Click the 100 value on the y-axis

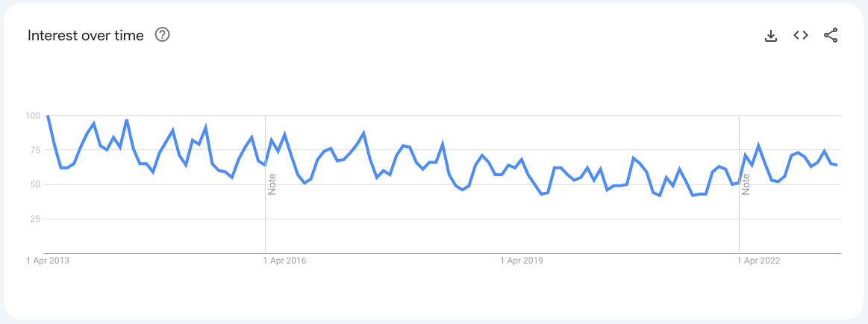(32, 116)
